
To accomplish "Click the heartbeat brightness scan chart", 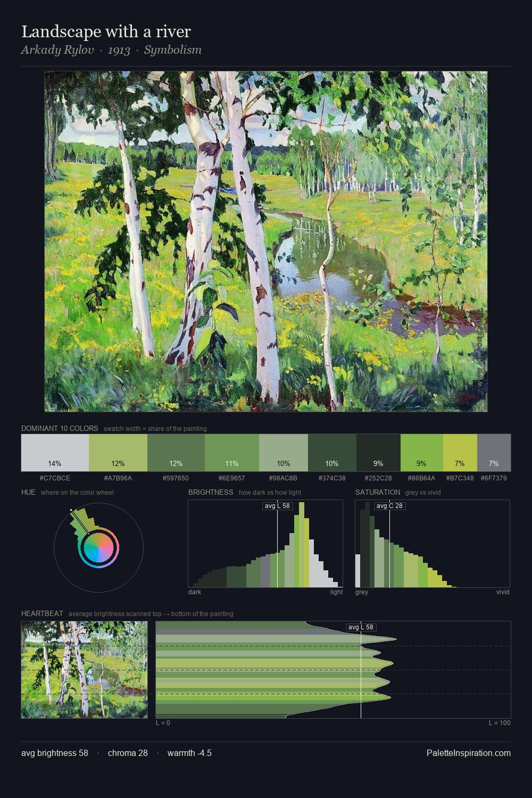I will (333, 670).
